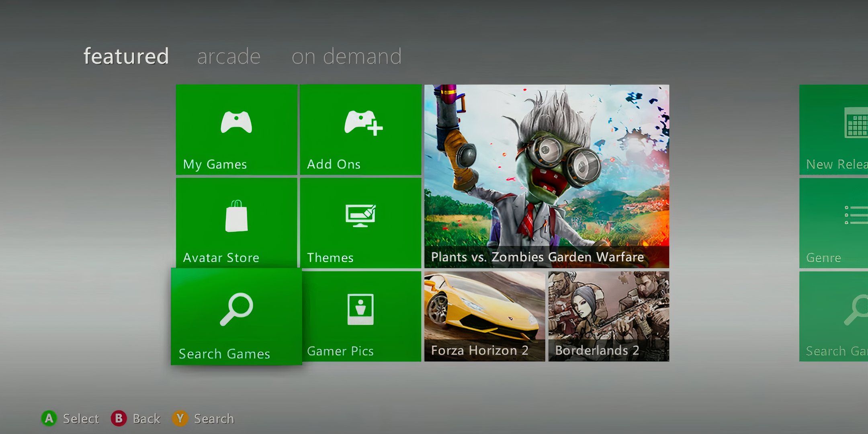Click the My Games label

click(x=215, y=164)
